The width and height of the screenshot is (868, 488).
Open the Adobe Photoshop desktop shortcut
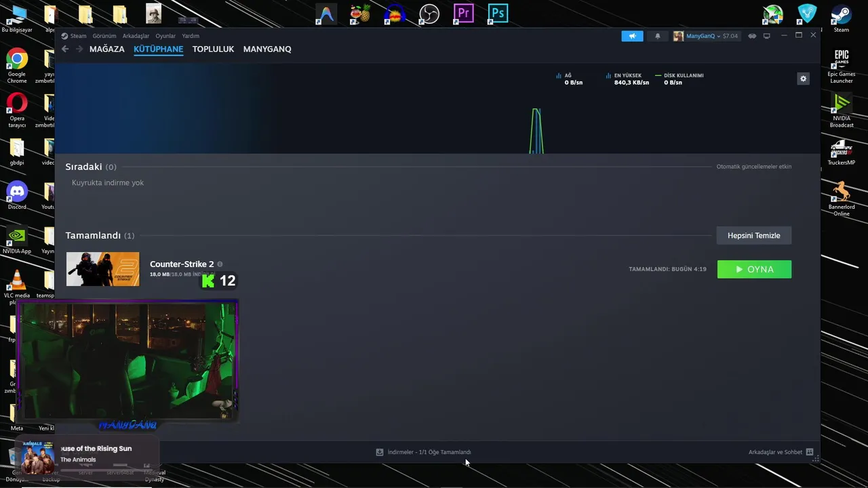pyautogui.click(x=498, y=14)
